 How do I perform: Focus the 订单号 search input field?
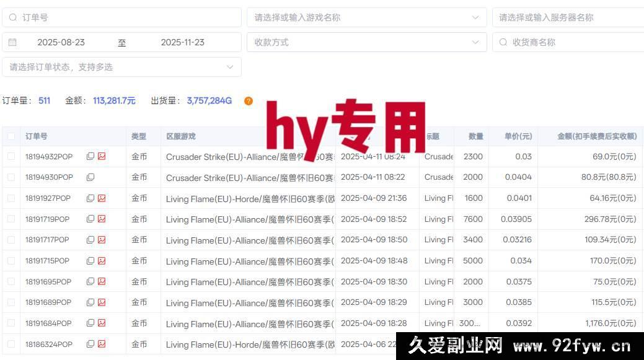click(124, 17)
